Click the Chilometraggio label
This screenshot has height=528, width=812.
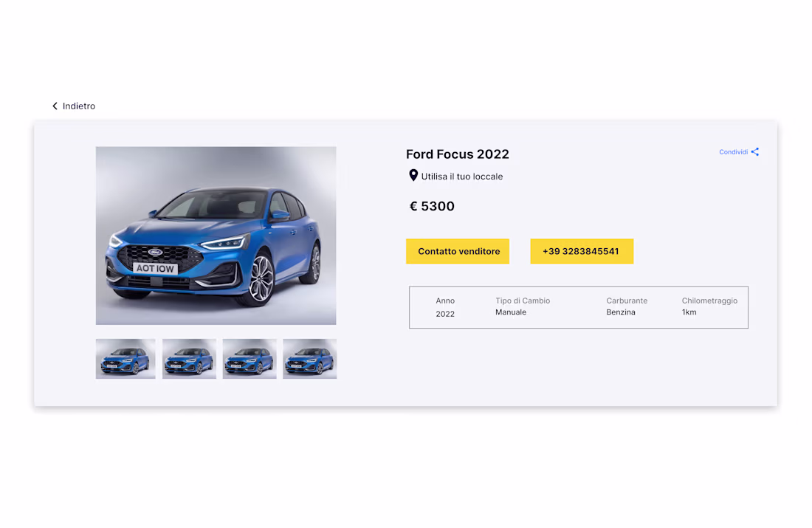pos(709,301)
